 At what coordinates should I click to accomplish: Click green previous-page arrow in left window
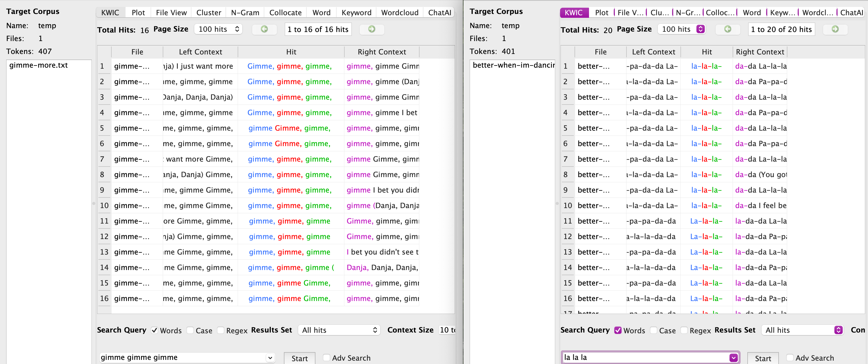264,29
